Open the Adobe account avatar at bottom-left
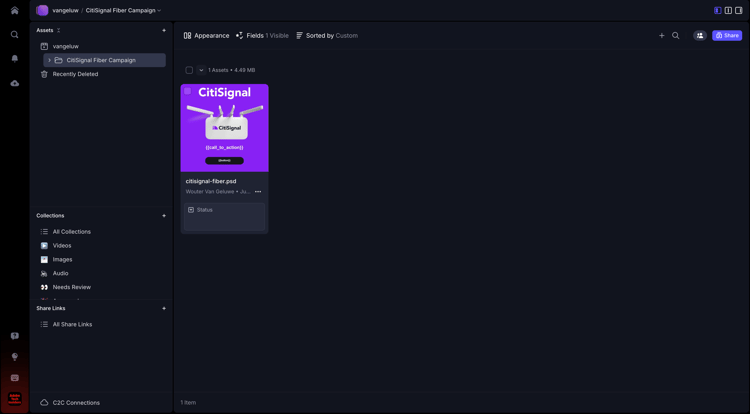Viewport: 750px width, 414px height. coord(14,399)
